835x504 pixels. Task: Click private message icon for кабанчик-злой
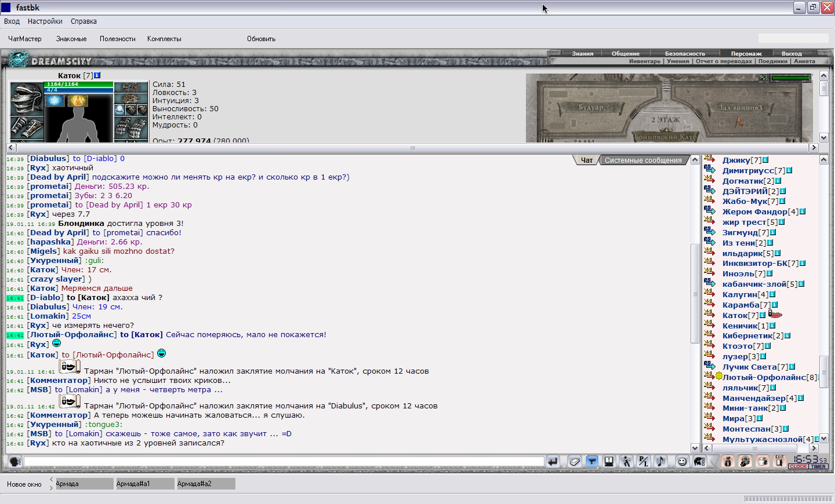pyautogui.click(x=710, y=284)
